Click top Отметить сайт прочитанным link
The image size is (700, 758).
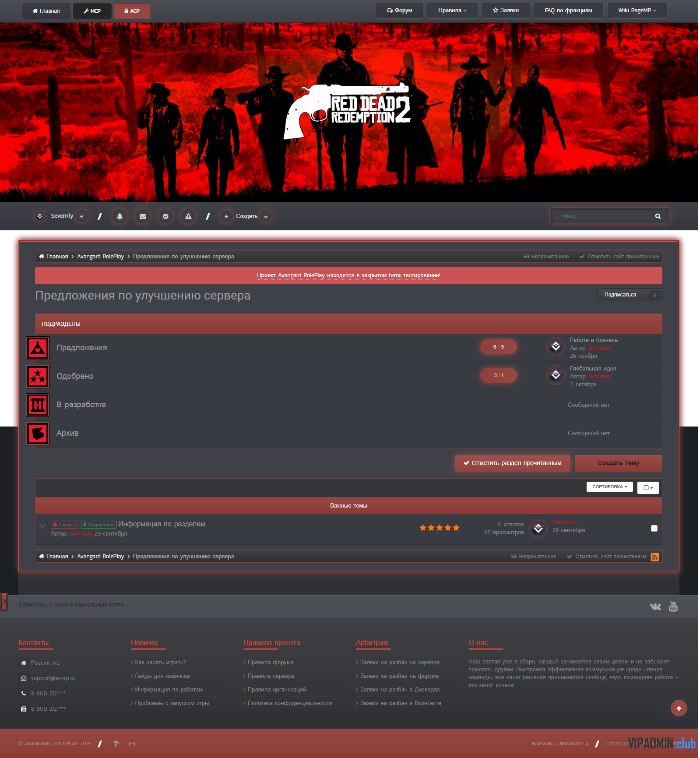[x=619, y=257]
